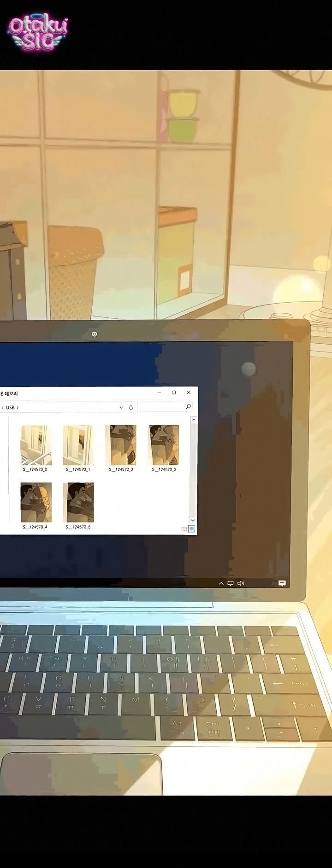Show hidden tray icons chevron

[221, 583]
